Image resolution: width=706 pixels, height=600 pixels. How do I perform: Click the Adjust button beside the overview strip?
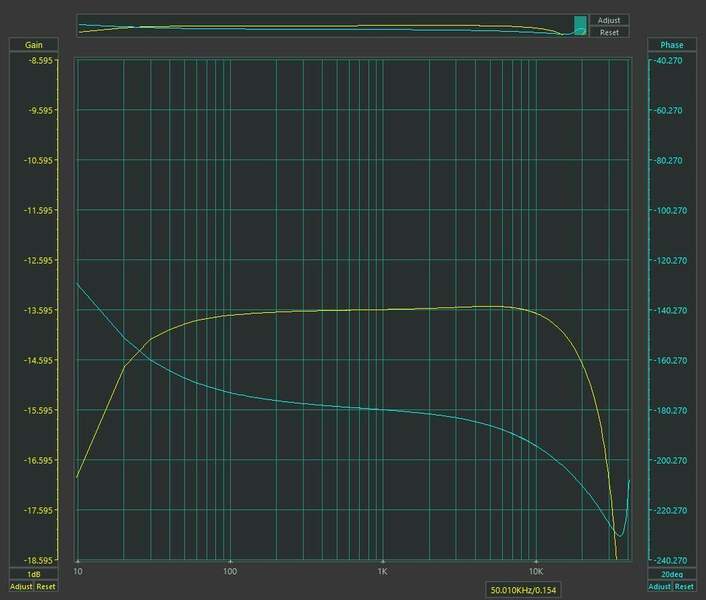[x=609, y=20]
